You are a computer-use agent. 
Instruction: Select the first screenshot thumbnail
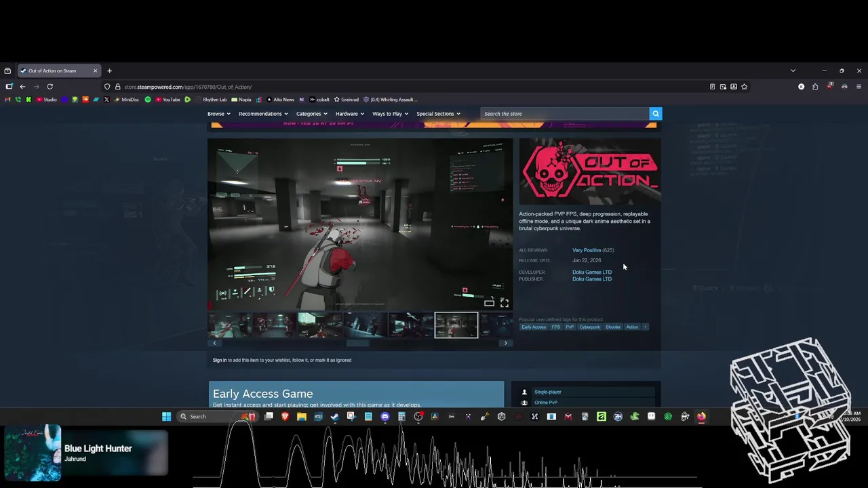coord(229,325)
